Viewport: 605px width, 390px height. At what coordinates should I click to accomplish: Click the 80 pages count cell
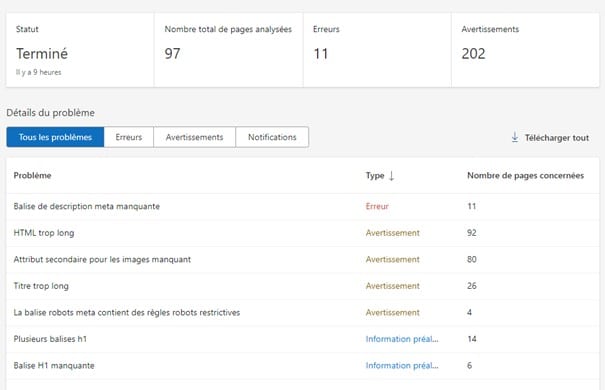click(471, 260)
